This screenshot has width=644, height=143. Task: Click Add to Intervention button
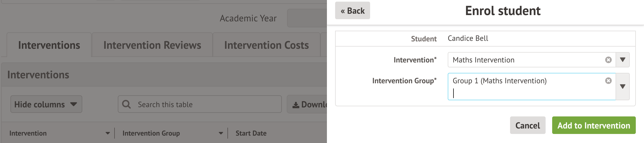click(594, 125)
